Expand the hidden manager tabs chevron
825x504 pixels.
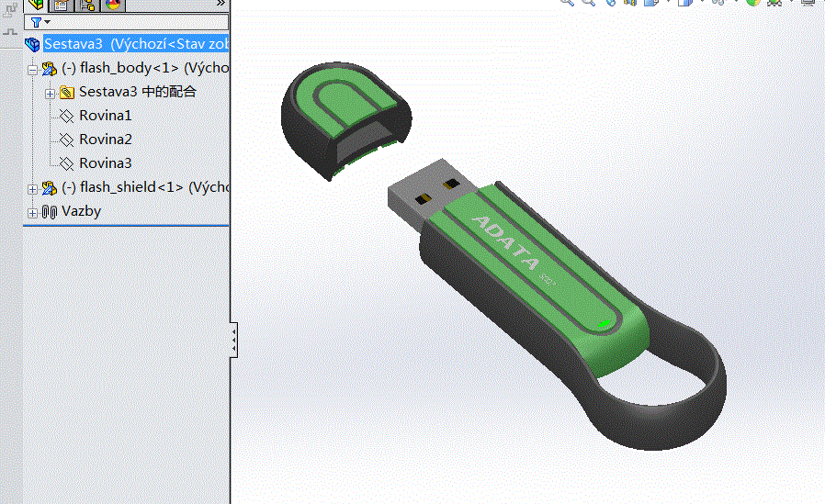tap(221, 3)
